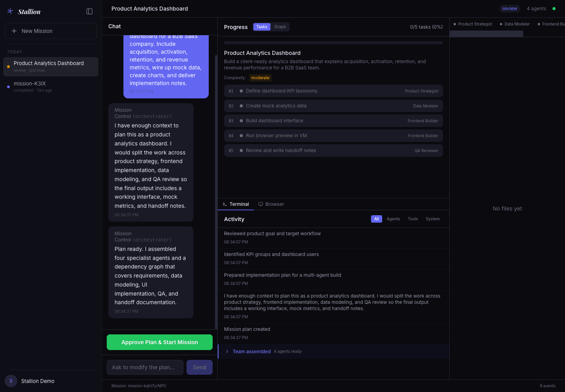
Task: Click the QA Reviewer assignee label
Action: [x=426, y=151]
